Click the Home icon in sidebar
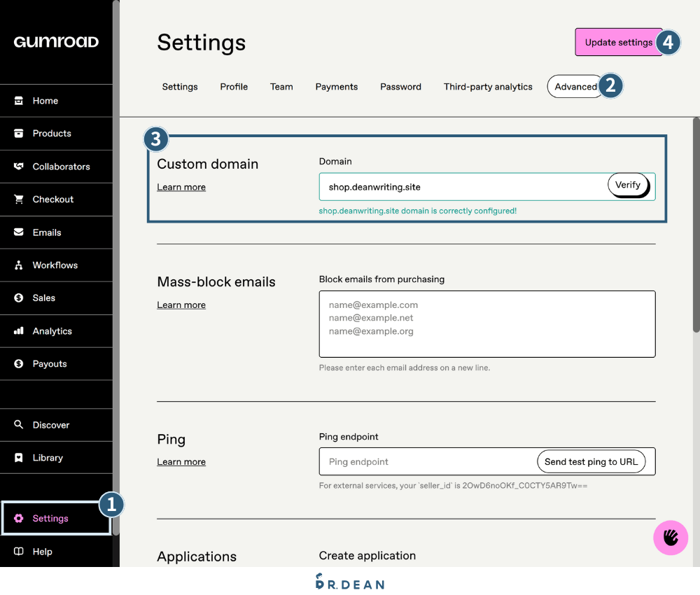 tap(19, 101)
